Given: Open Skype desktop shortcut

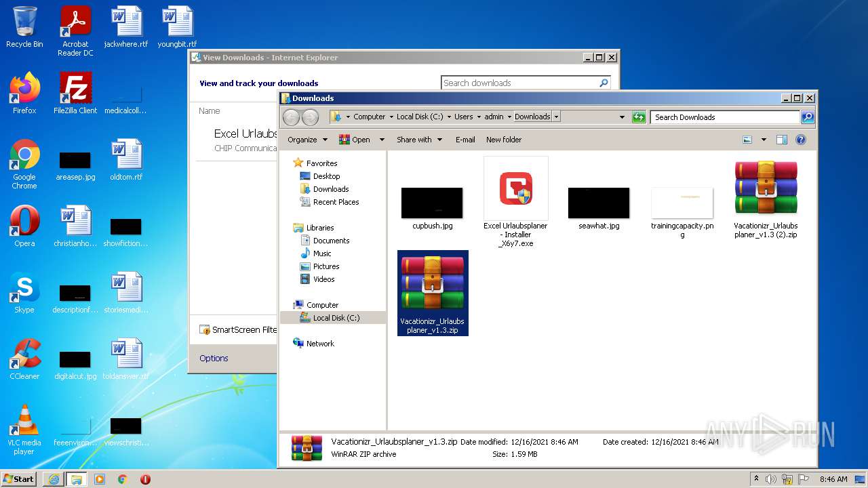Looking at the screenshot, I should (24, 293).
